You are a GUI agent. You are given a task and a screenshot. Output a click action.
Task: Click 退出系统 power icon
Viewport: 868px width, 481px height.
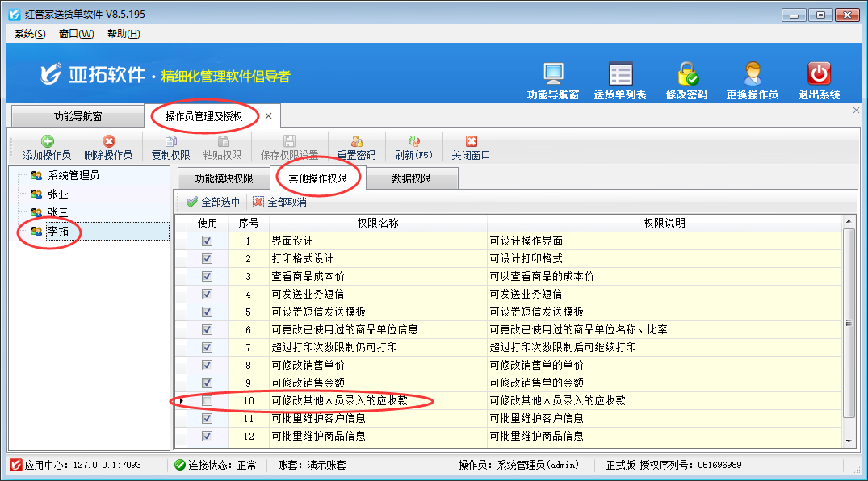point(819,75)
